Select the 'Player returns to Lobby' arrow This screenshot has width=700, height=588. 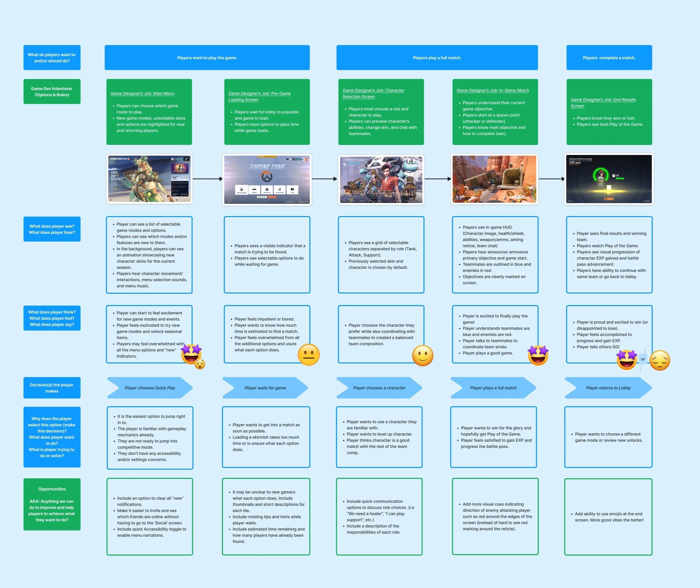[608, 388]
